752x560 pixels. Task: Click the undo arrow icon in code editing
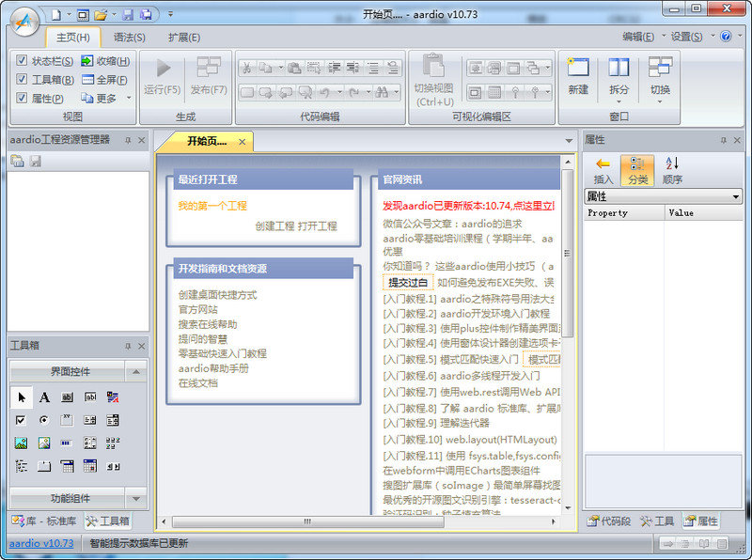[324, 91]
